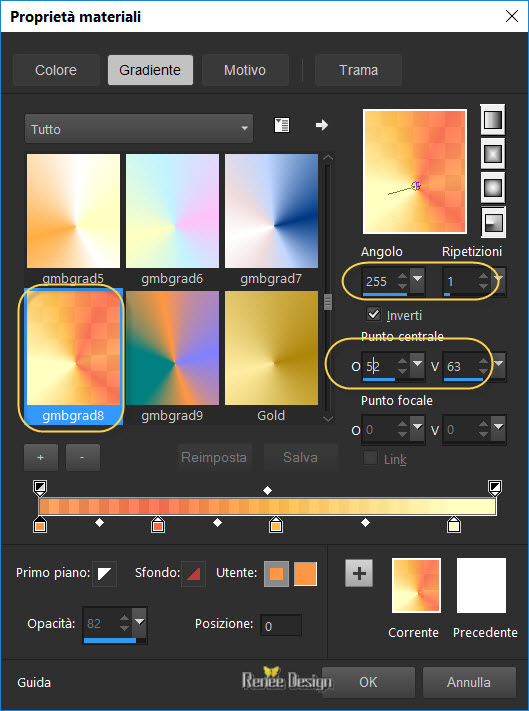Image resolution: width=529 pixels, height=711 pixels.
Task: Enable the Link checkbox
Action: (370, 458)
